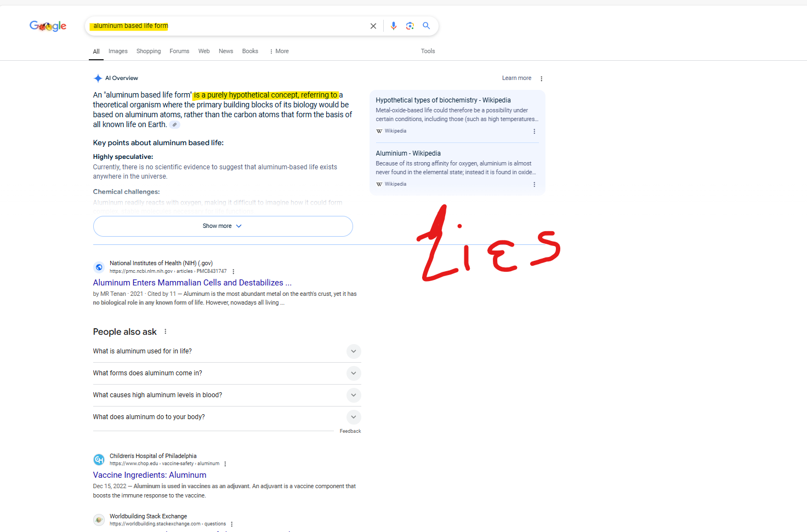
Task: Open 'Vaccine Ingredients: Aluminum' result
Action: tap(150, 475)
